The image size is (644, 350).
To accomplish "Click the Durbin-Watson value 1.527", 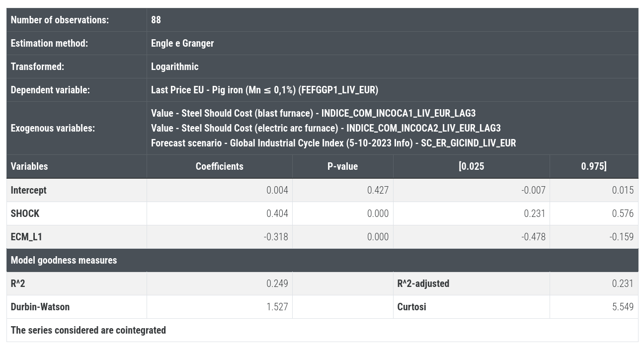I will click(x=277, y=307).
